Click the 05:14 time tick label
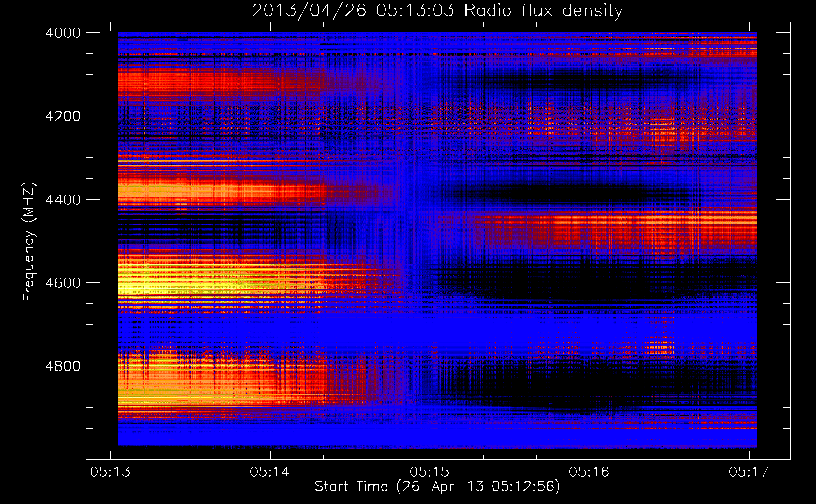816x504 pixels. point(270,472)
